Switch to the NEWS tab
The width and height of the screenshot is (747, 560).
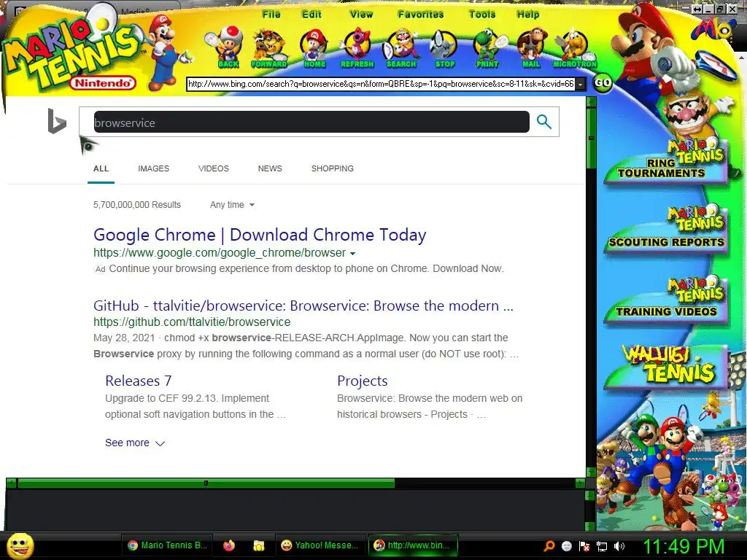[270, 168]
